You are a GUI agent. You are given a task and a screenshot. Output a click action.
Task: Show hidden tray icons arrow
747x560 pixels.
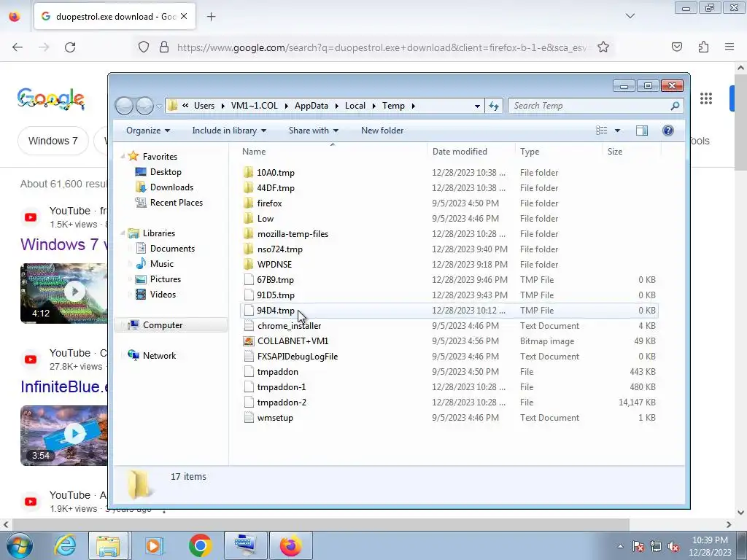point(620,546)
